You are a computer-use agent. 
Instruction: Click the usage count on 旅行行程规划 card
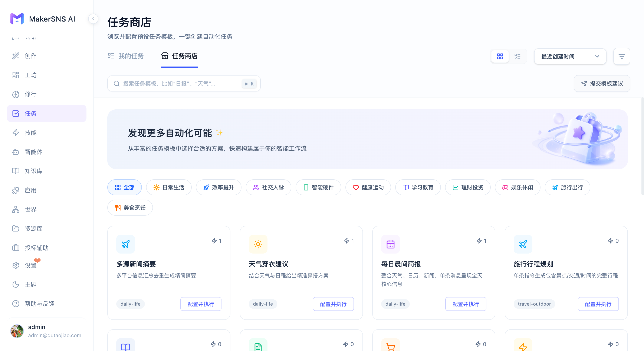point(613,241)
